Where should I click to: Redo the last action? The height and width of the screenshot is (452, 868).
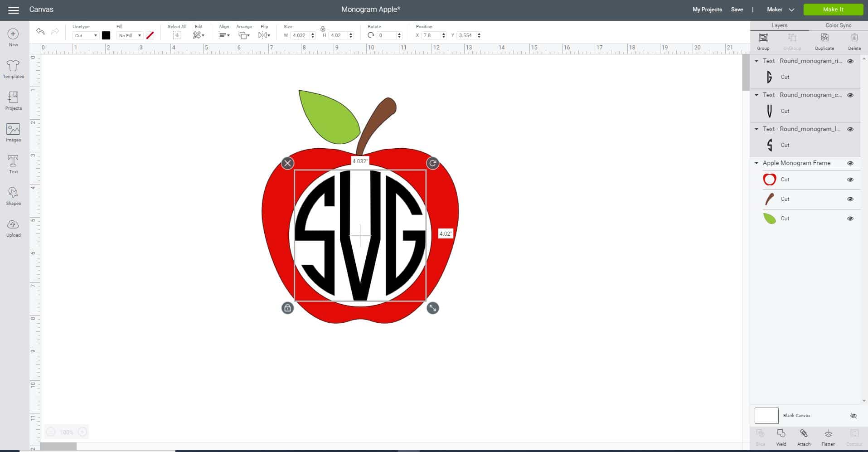[55, 31]
